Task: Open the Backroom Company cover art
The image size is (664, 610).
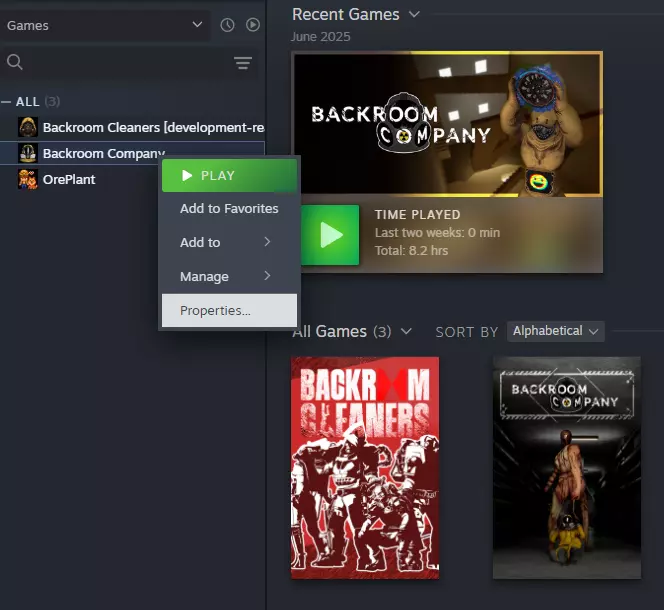Action: [567, 468]
